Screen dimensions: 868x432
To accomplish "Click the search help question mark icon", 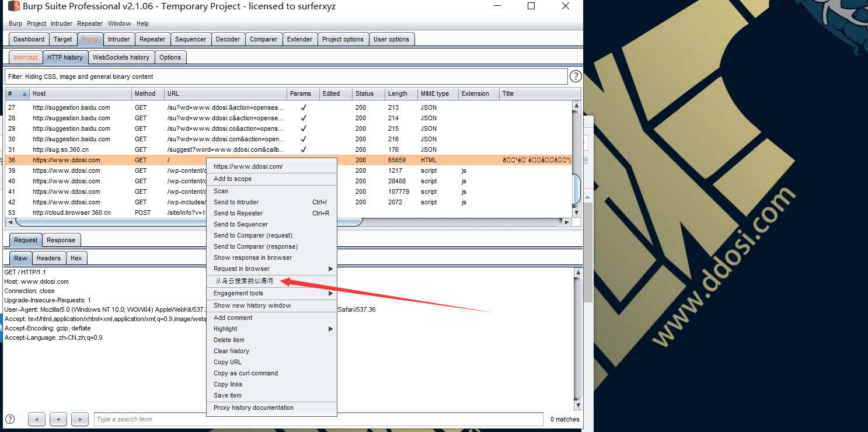I will click(x=10, y=419).
